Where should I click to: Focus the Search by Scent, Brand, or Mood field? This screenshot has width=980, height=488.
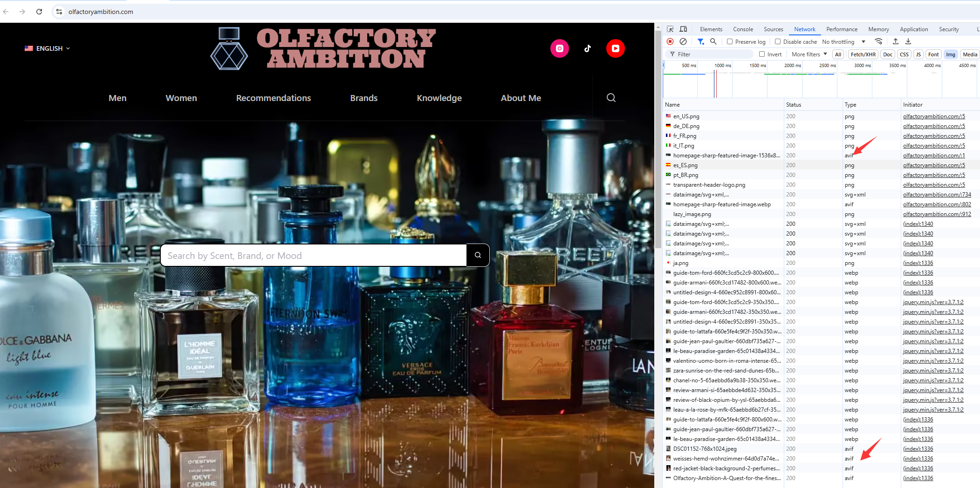click(313, 255)
